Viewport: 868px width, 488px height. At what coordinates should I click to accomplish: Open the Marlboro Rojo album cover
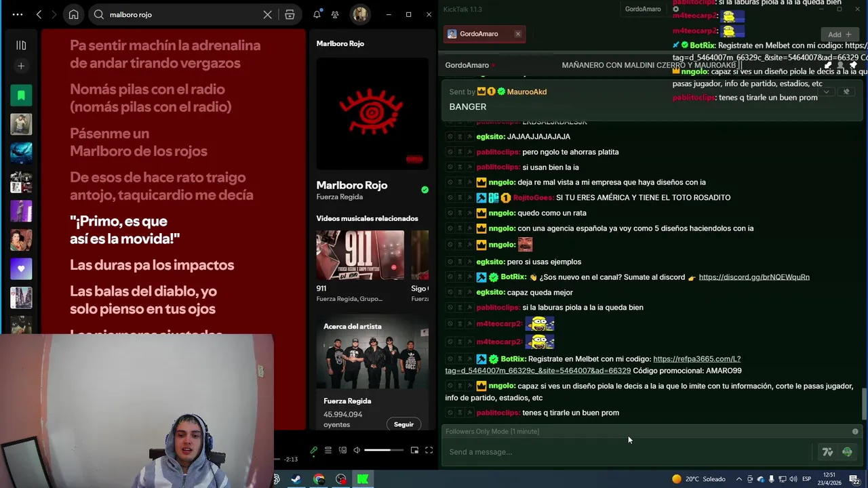[372, 113]
